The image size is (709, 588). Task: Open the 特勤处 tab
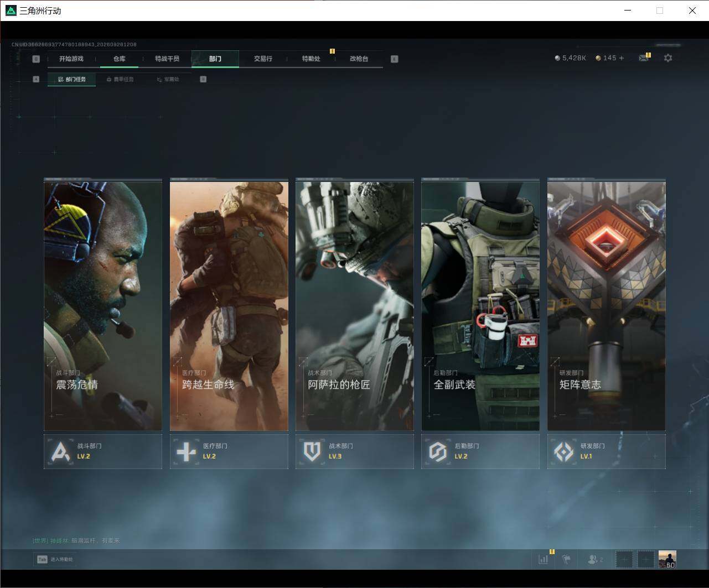(x=310, y=59)
